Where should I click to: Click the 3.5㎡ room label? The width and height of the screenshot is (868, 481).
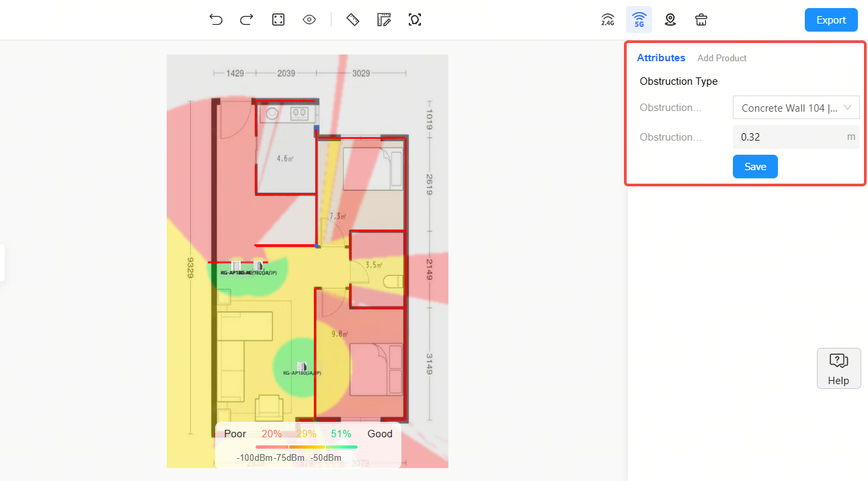[x=374, y=265]
